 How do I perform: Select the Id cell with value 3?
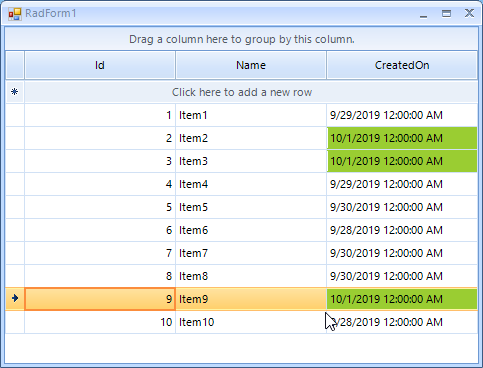tap(100, 161)
